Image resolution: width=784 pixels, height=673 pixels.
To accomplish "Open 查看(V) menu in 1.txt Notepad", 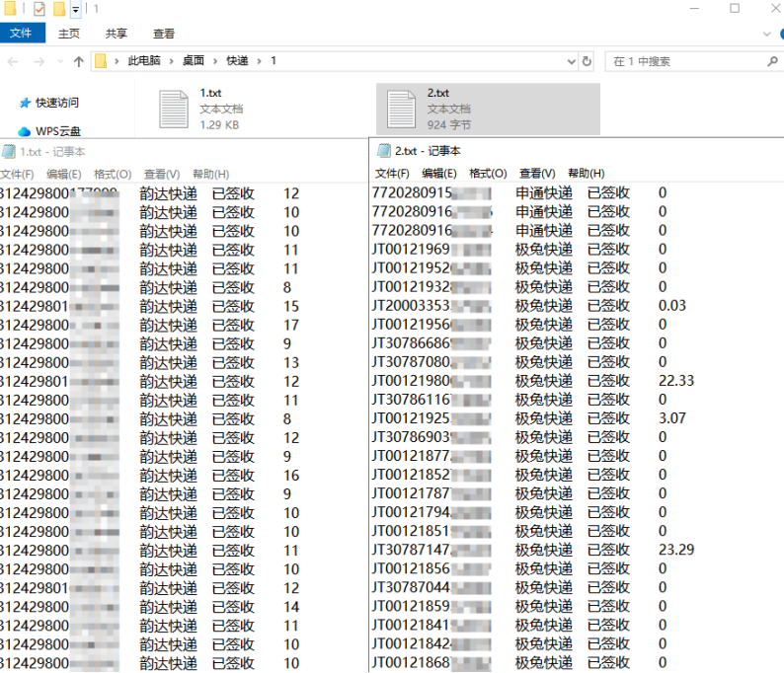I will [x=162, y=174].
